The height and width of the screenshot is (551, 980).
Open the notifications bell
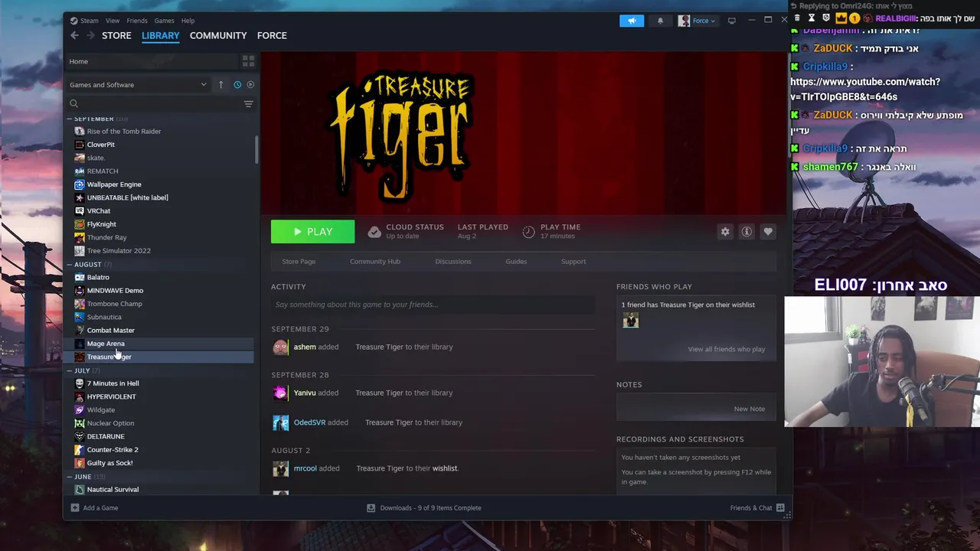[x=660, y=21]
